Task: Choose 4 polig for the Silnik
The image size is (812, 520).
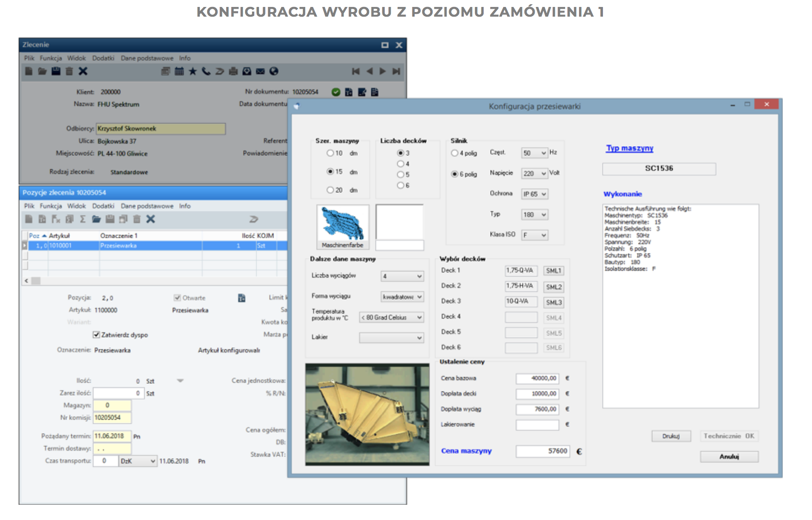Action: point(454,153)
